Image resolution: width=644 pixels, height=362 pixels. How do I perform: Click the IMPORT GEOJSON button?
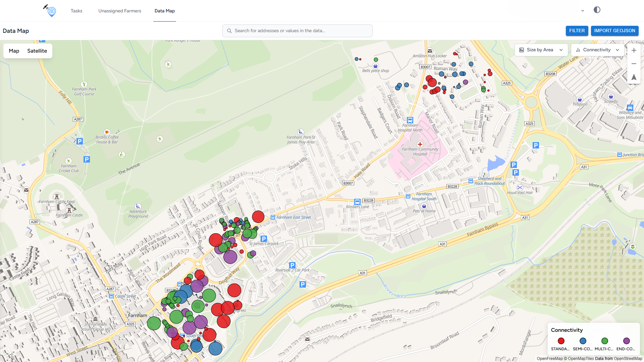[614, 31]
